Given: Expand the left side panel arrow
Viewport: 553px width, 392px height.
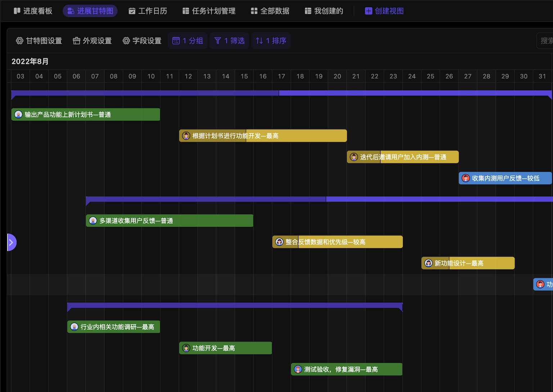Looking at the screenshot, I should pos(12,242).
